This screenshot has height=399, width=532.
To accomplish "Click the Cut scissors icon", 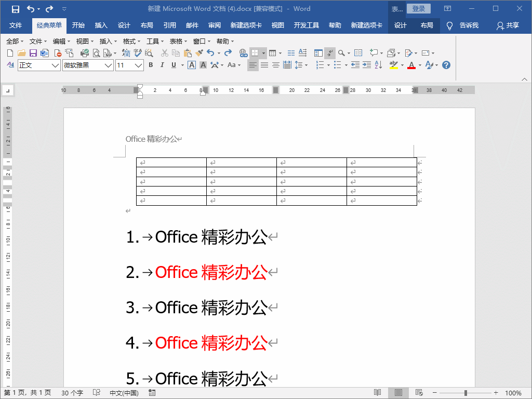I will coord(165,53).
